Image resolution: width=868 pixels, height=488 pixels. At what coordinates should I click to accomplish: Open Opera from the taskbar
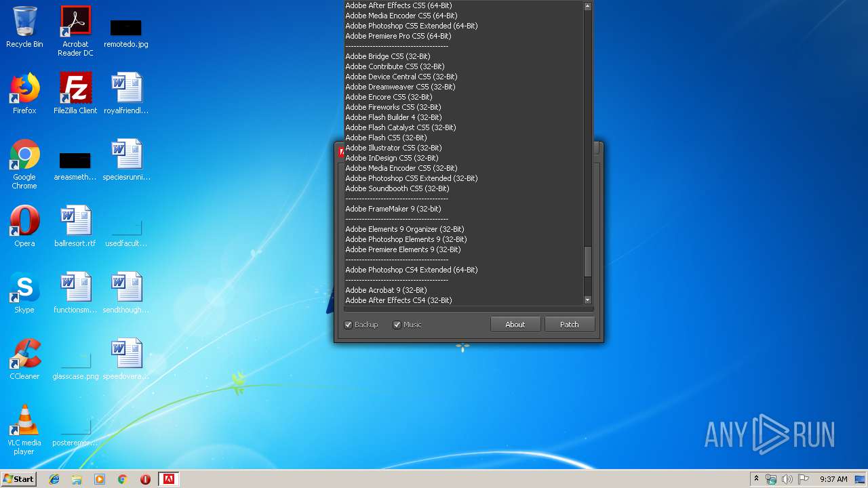coord(145,479)
